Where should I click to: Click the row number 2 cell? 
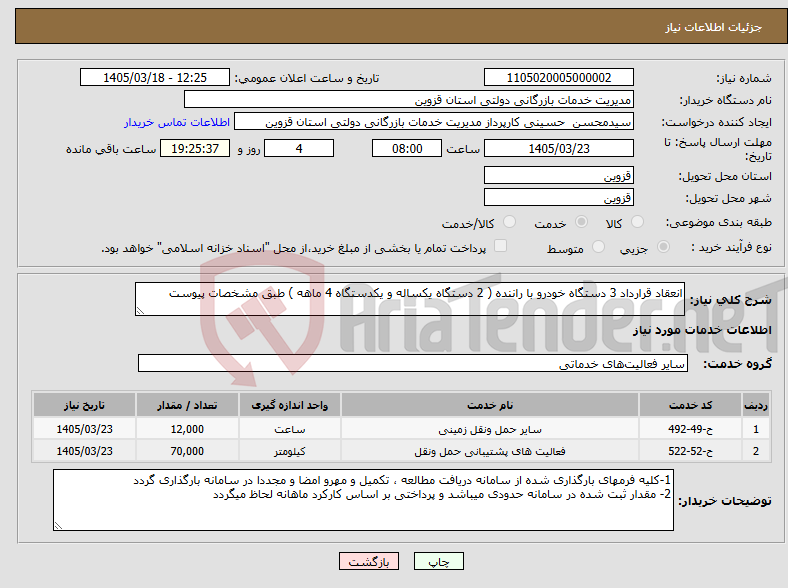click(756, 451)
